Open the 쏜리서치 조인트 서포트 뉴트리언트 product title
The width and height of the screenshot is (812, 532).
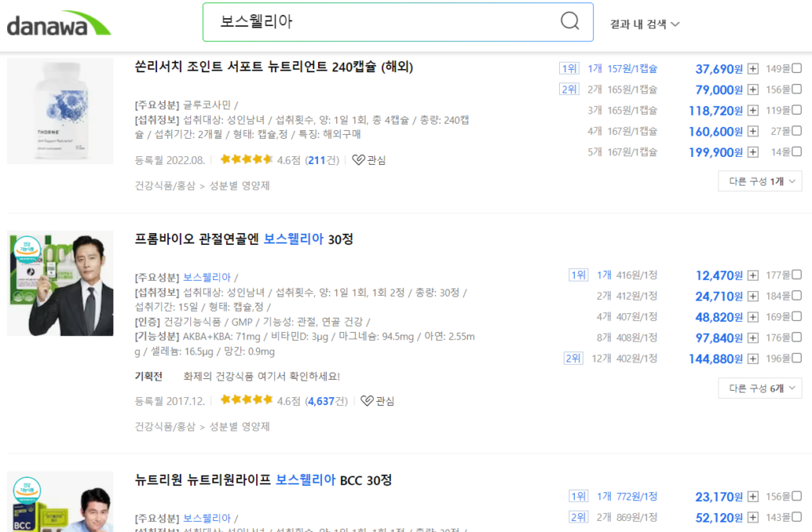pos(274,67)
